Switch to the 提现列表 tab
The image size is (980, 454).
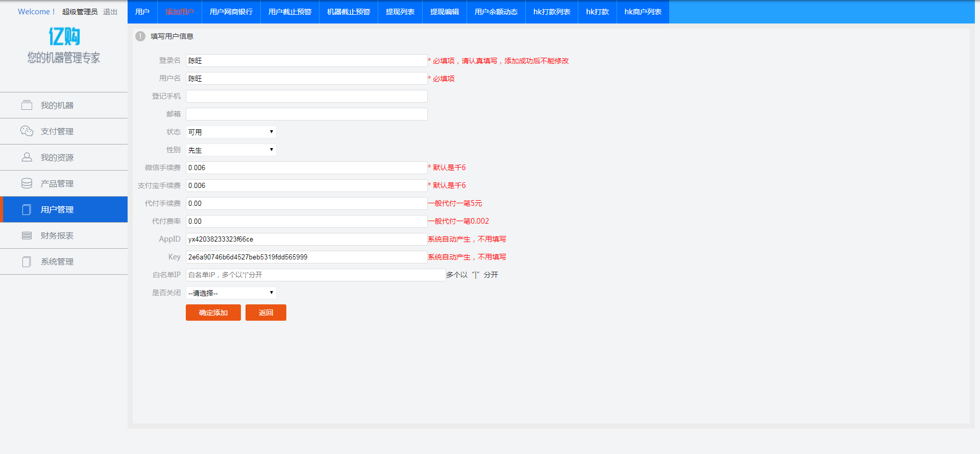[400, 12]
